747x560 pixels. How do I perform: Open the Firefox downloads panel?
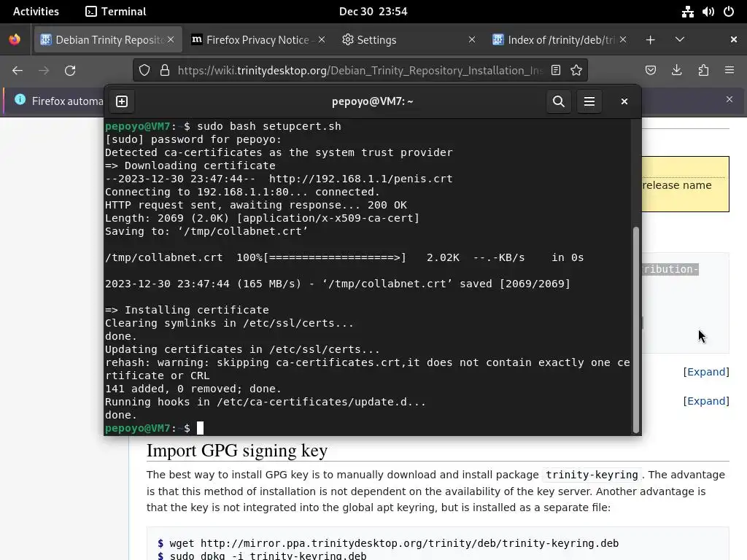point(676,71)
